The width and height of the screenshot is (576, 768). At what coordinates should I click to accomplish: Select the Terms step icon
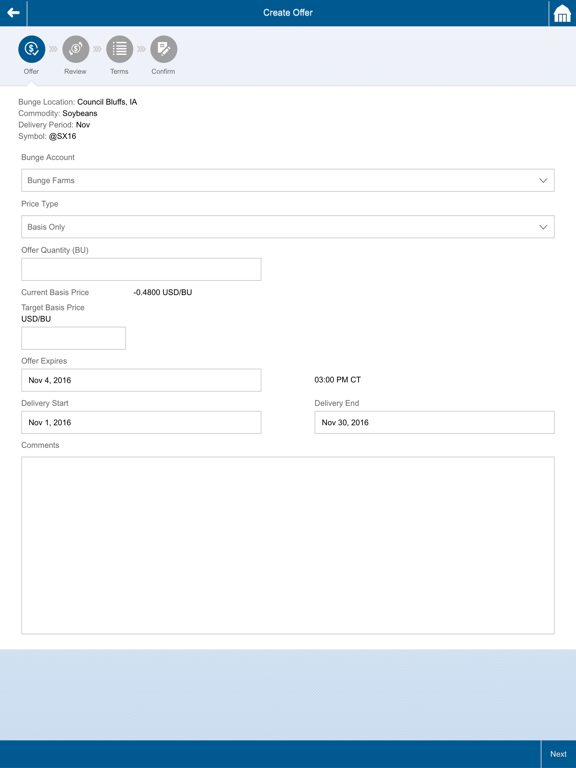pos(120,49)
